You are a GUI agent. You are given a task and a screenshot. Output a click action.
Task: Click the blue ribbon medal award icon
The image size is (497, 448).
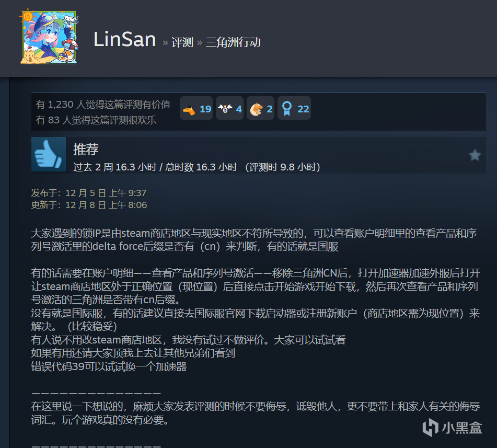pos(287,108)
